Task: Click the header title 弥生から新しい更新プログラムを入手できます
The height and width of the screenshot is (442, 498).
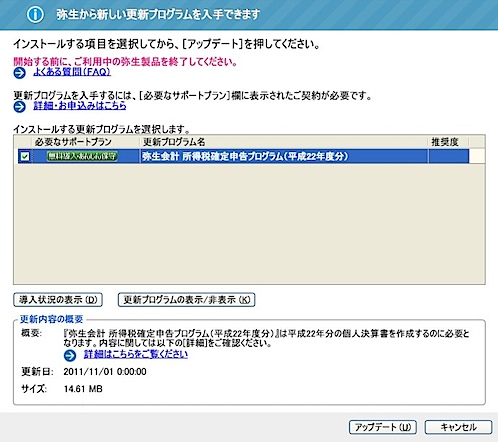Action: [158, 15]
